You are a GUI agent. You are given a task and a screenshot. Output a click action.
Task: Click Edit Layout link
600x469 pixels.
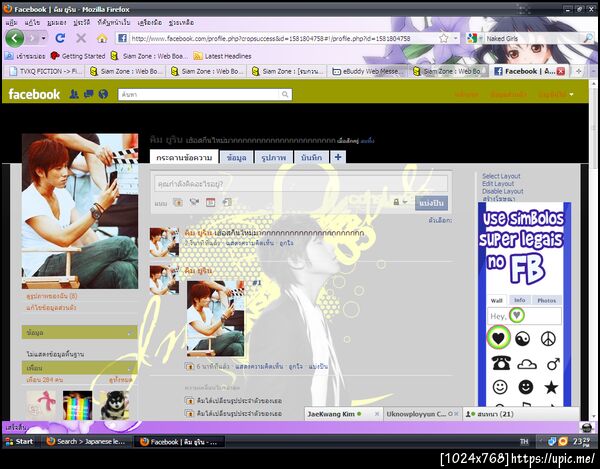coord(498,184)
